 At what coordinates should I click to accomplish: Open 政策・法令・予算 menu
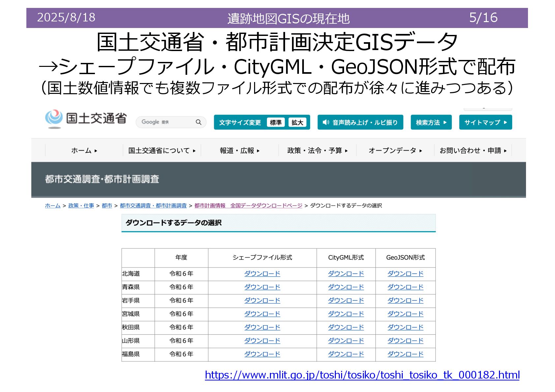pyautogui.click(x=317, y=151)
